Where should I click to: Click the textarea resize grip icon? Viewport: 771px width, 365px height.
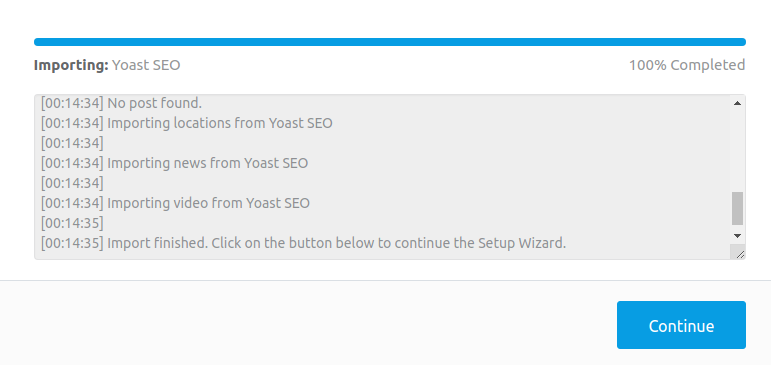[x=740, y=253]
